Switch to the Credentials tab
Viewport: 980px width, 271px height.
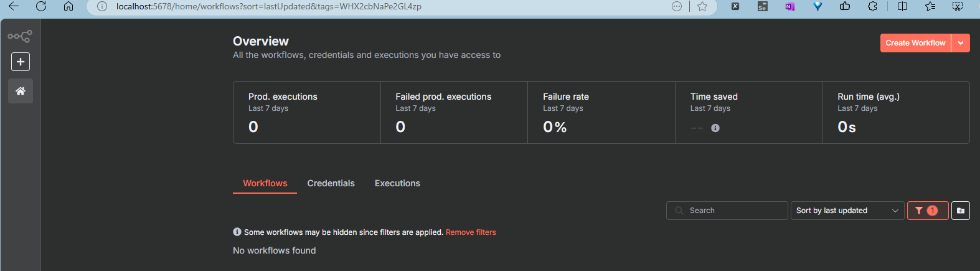(x=331, y=183)
